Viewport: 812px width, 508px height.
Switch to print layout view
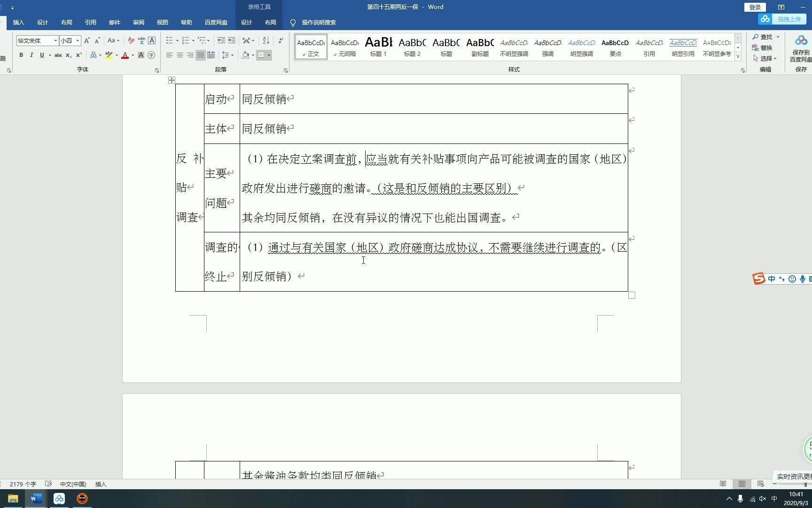pos(742,484)
